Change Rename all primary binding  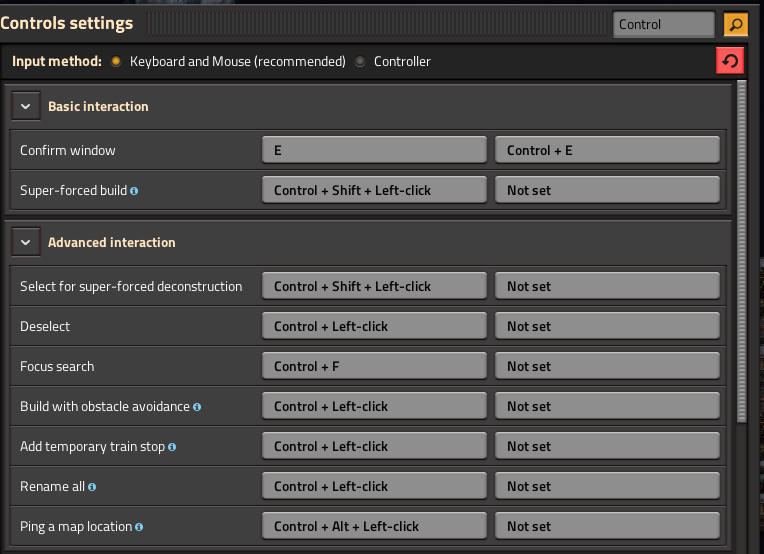(374, 486)
